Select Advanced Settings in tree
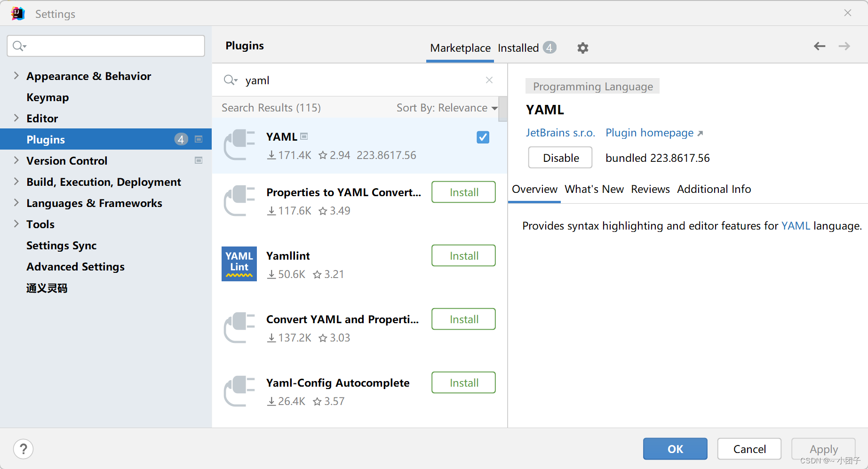The height and width of the screenshot is (469, 868). (x=75, y=267)
